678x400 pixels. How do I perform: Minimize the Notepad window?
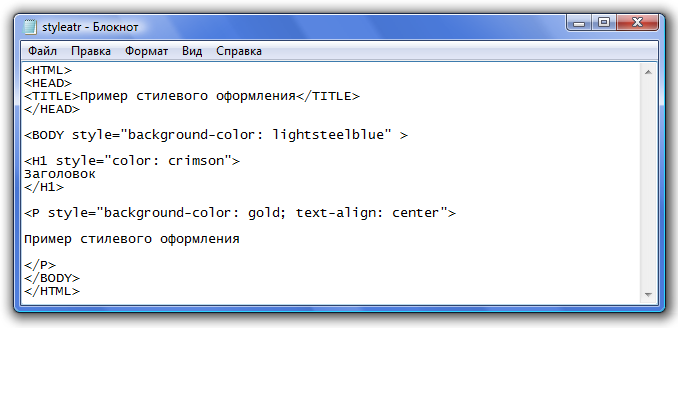pyautogui.click(x=579, y=22)
